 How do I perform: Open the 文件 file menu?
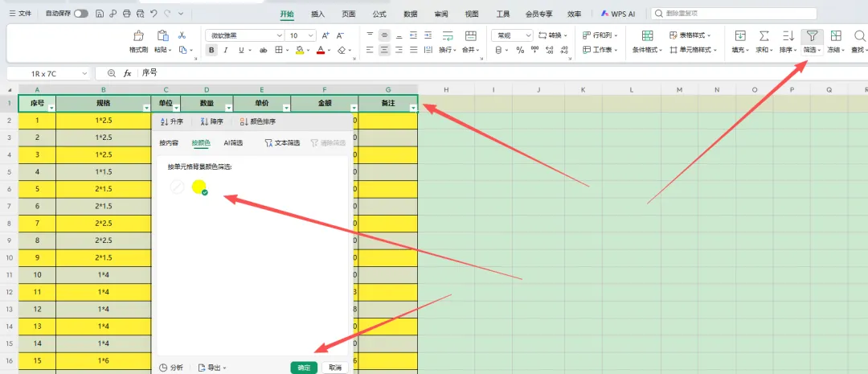(x=20, y=14)
